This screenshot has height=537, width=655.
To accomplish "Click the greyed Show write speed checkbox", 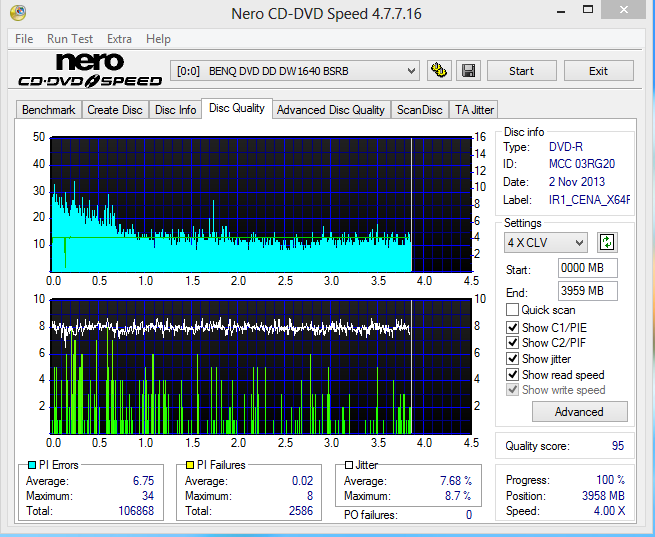I will 512,390.
